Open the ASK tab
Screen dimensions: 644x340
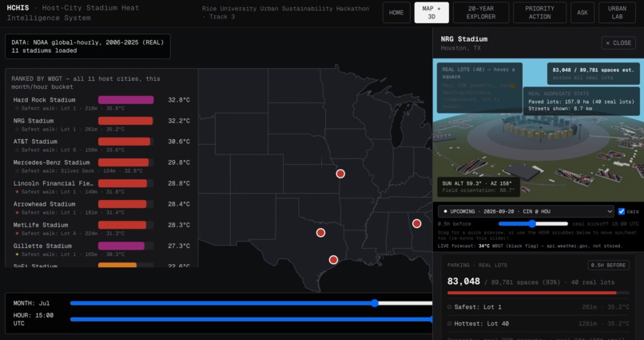[582, 13]
